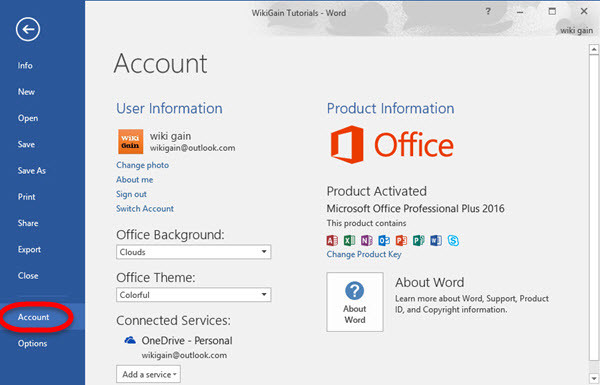This screenshot has width=600, height=385.
Task: Click the User Information heading
Action: (x=169, y=108)
